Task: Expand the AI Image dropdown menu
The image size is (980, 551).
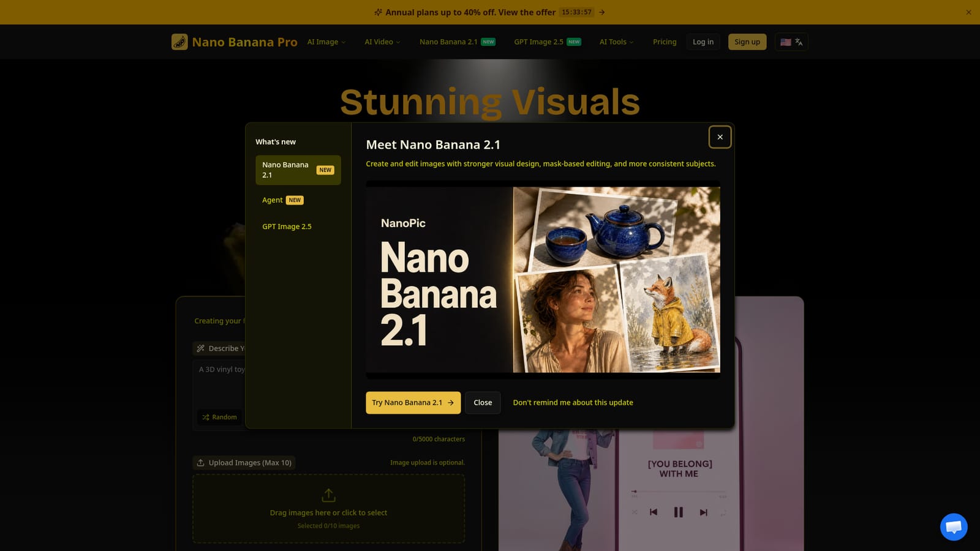Action: [x=326, y=42]
